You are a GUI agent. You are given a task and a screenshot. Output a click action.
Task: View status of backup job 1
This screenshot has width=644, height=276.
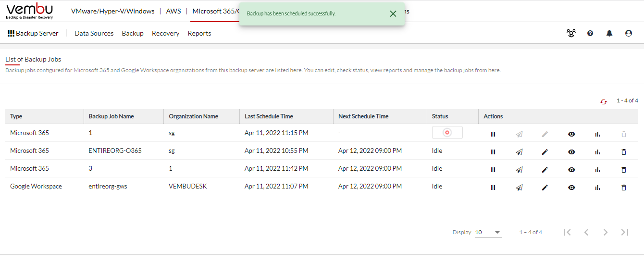(x=571, y=134)
